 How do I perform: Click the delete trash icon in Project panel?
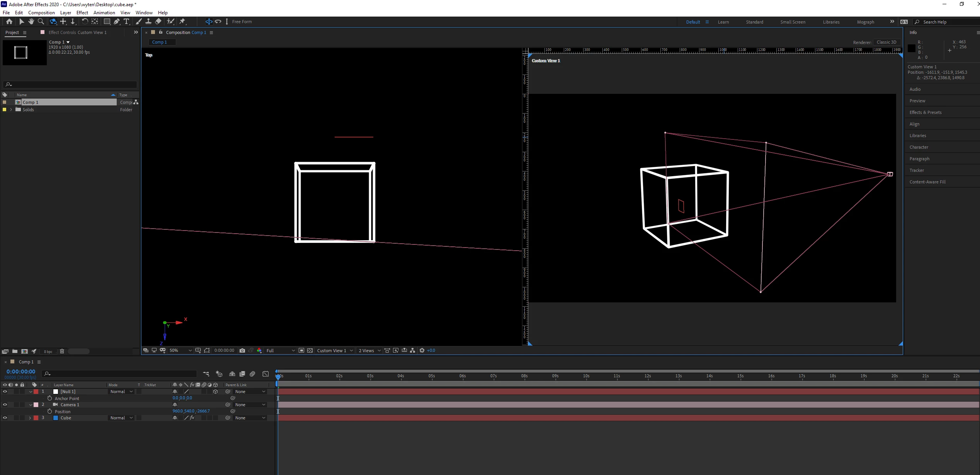[62, 351]
